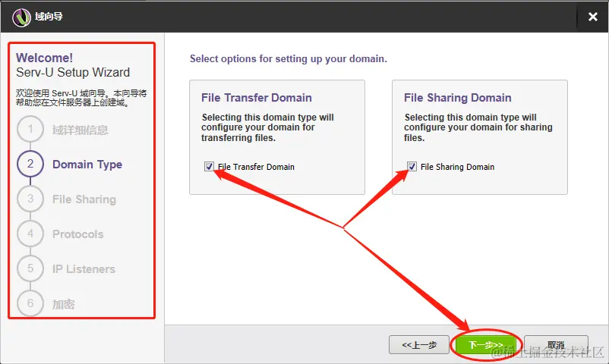The height and width of the screenshot is (364, 609).
Task: Click the 'Serv-U Setup Wizard' sidebar title
Action: pyautogui.click(x=73, y=73)
